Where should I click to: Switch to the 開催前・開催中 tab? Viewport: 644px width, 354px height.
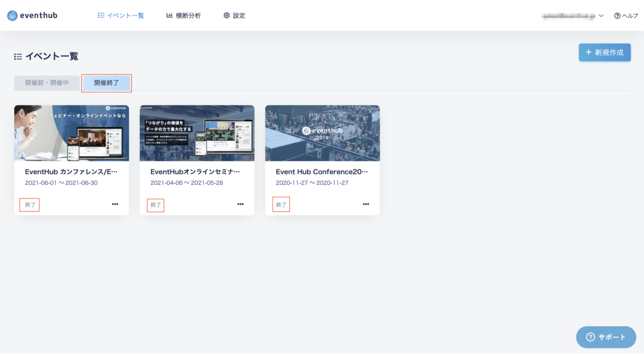[47, 83]
